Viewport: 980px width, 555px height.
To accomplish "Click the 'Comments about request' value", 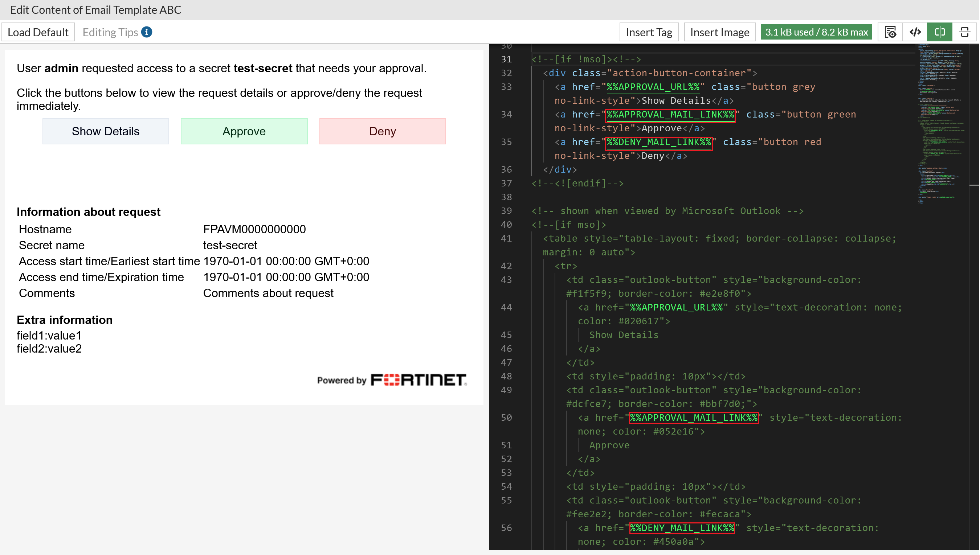I will coord(268,293).
